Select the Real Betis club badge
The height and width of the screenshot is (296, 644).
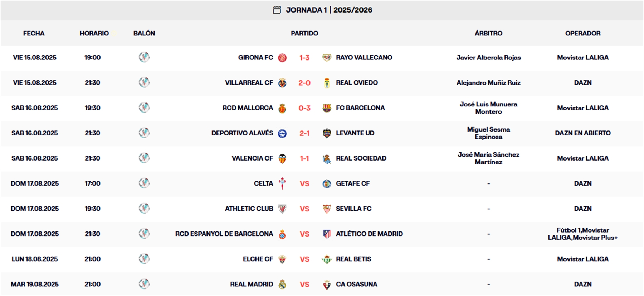coord(326,259)
